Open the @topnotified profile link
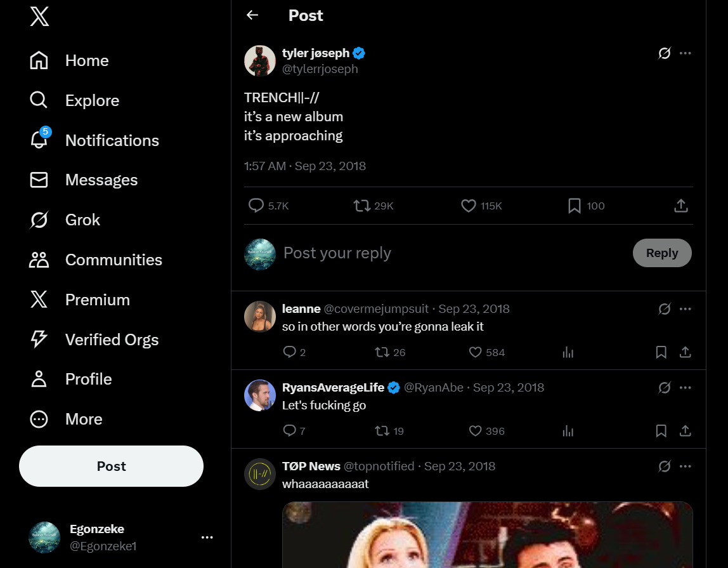 pos(379,466)
